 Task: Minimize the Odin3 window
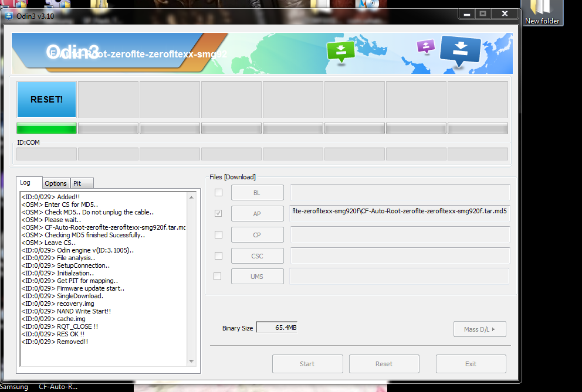pyautogui.click(x=467, y=13)
